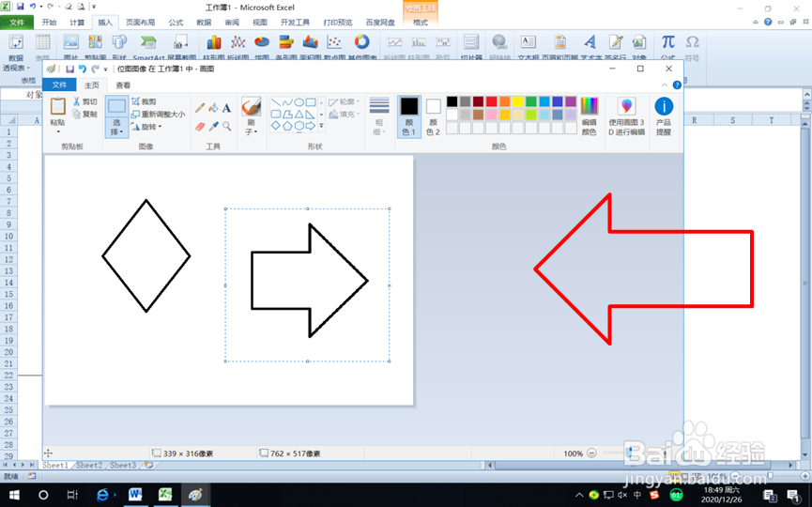The width and height of the screenshot is (812, 507).
Task: Select the Fill with color bucket tool
Action: pos(213,108)
